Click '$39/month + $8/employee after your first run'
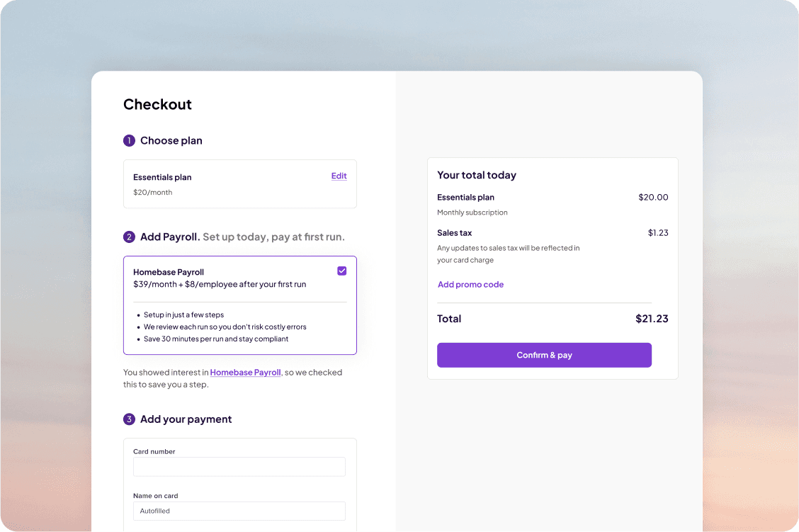The image size is (799, 532). (x=220, y=284)
